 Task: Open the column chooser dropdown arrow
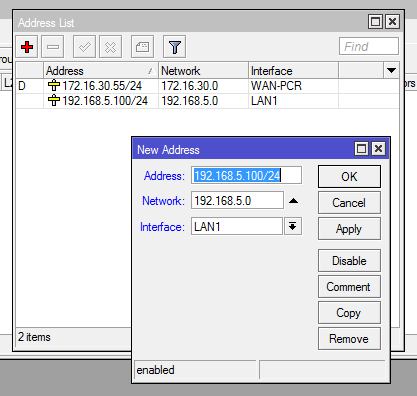391,71
